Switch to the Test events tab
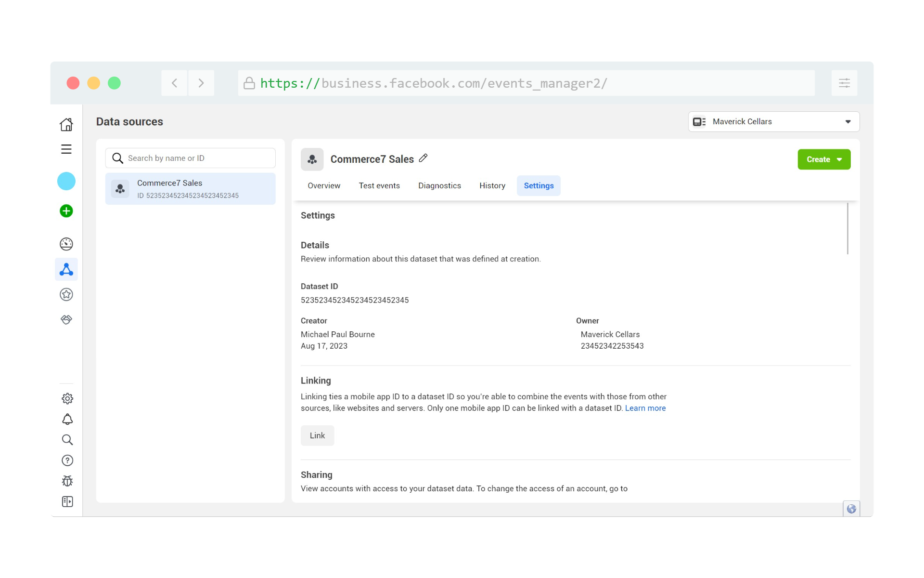The image size is (924, 578). 379,186
